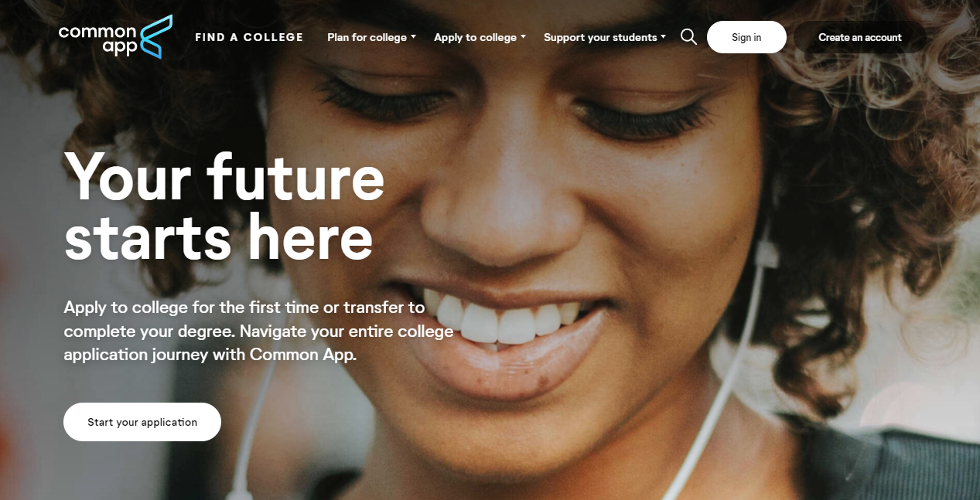This screenshot has width=980, height=500.
Task: Open the Apply to college menu label
Action: [x=475, y=37]
